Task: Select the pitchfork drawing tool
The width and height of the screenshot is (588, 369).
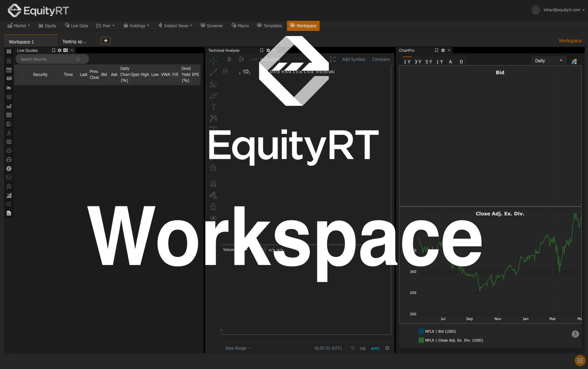Action: tap(213, 84)
